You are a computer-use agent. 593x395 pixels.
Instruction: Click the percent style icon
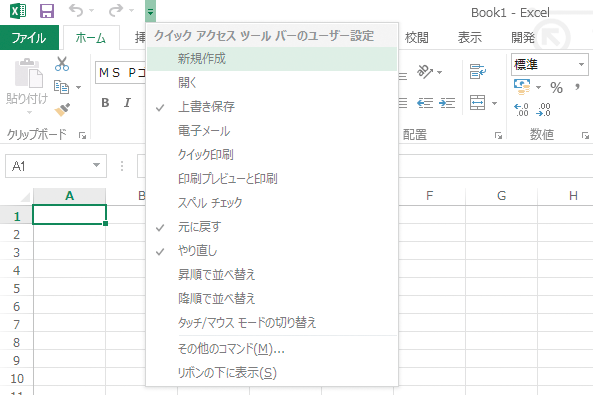click(556, 88)
